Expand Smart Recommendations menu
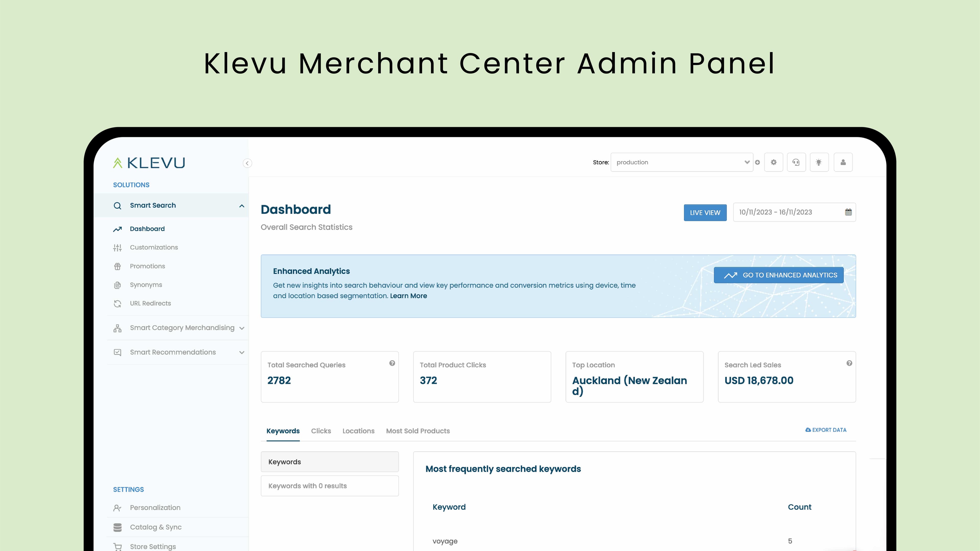Image resolution: width=980 pixels, height=551 pixels. 242,353
